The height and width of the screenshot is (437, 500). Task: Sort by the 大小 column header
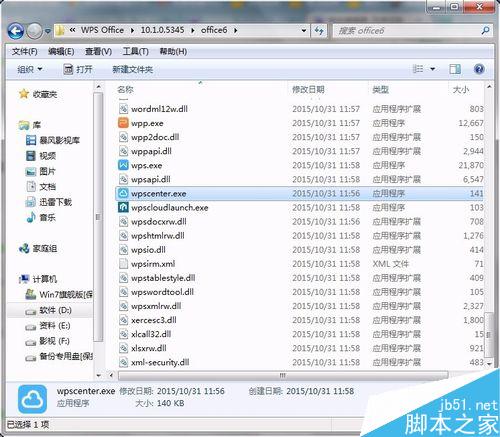click(x=461, y=89)
